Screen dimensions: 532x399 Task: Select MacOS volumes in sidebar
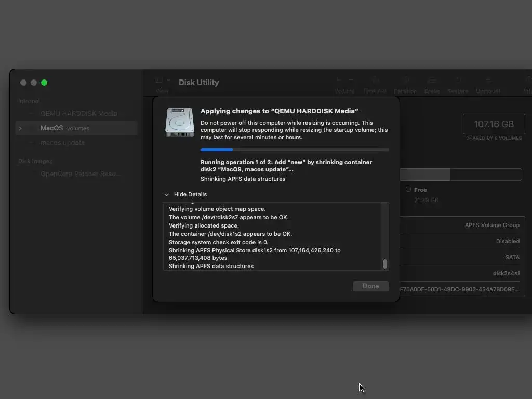[x=76, y=128]
